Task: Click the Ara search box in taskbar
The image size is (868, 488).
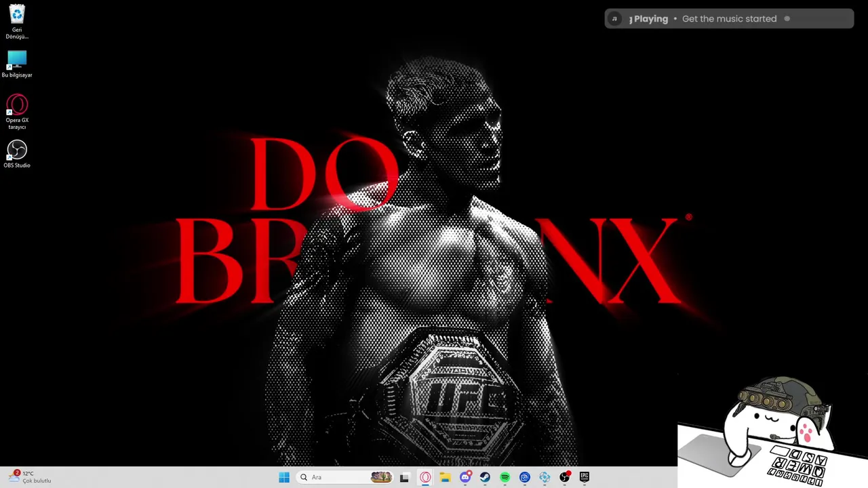Action: 346,477
